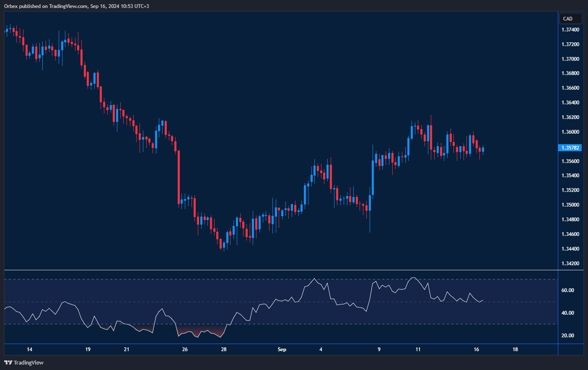Viewport: 588px width, 370px height.
Task: Click date 28 on the time axis
Action: (x=224, y=349)
